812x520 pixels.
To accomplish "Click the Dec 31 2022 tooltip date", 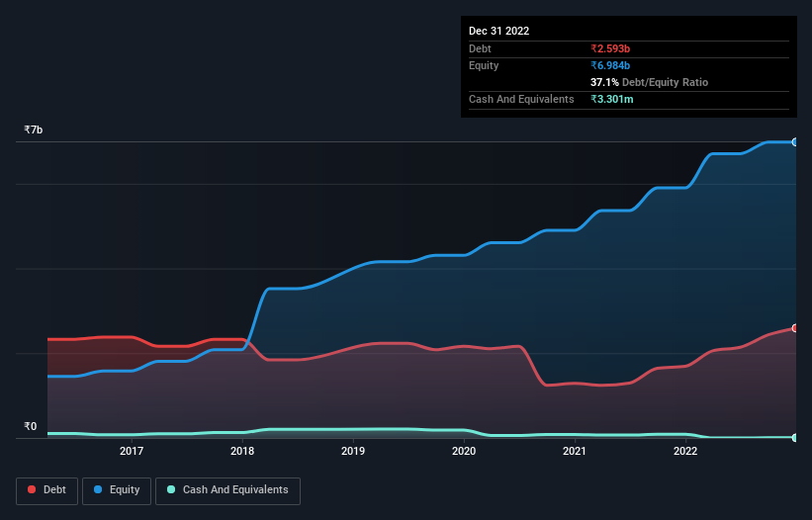I will pos(499,31).
